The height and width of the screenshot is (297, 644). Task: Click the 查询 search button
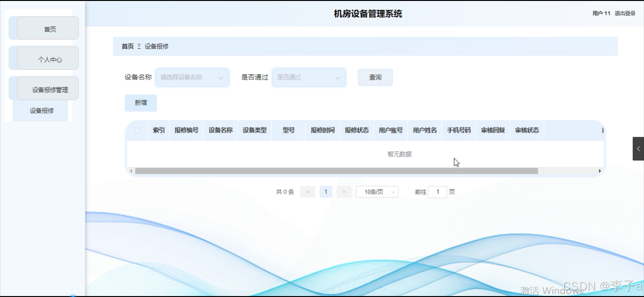[x=375, y=77]
